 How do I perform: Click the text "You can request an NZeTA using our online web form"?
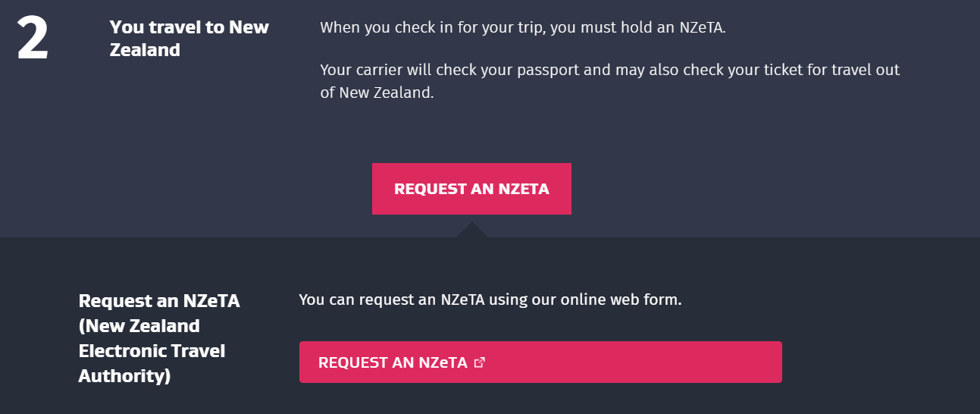[x=490, y=300]
